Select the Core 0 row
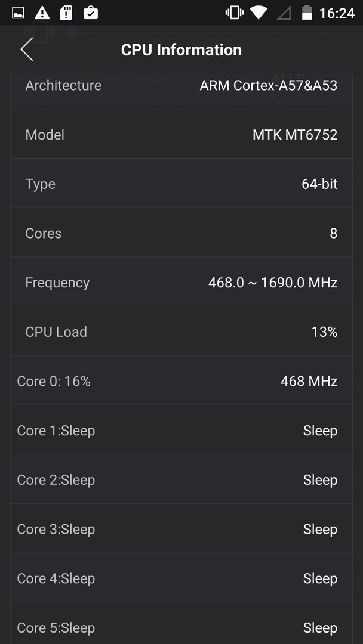 pos(181,380)
